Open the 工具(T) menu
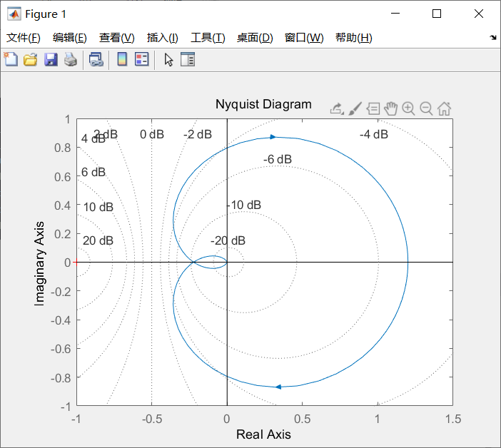Screen dimensions: 501x448 click(x=208, y=38)
